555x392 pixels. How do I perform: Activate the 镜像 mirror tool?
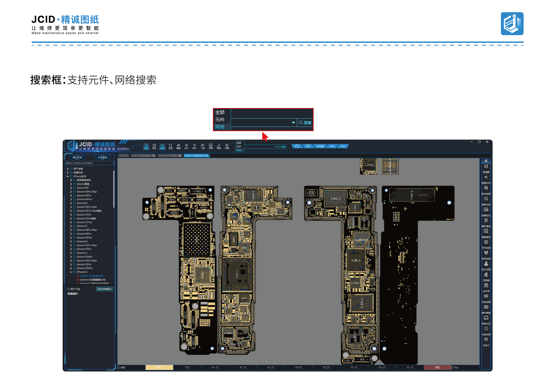178,146
